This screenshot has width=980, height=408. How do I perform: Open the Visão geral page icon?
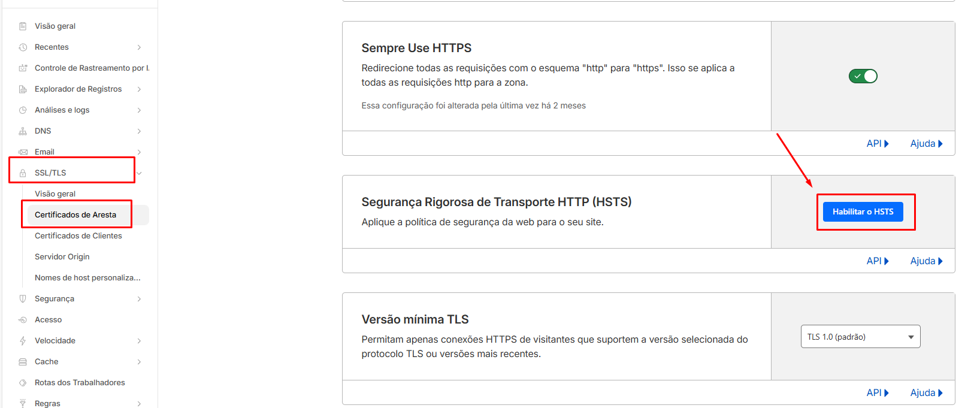[23, 26]
